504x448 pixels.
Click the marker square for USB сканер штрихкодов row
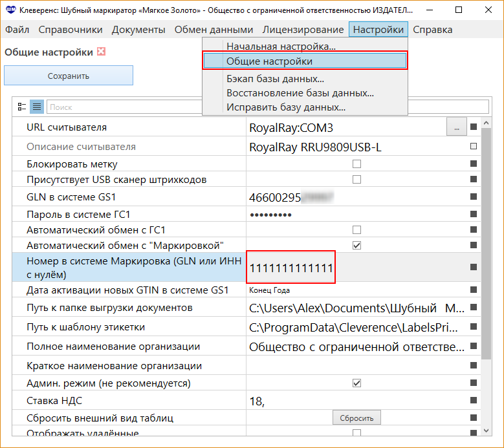474,179
